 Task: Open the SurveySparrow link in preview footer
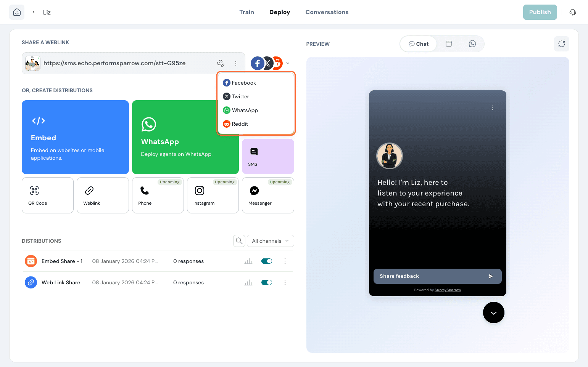tap(448, 290)
